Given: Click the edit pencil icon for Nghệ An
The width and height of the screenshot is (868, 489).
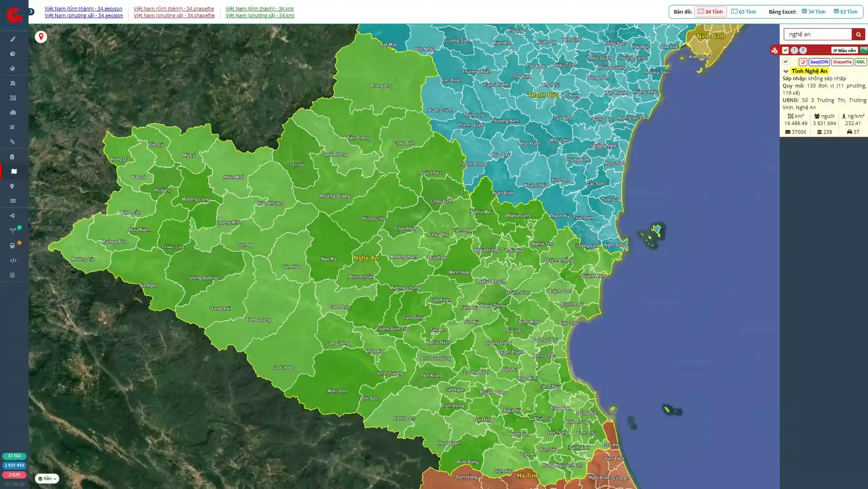Looking at the screenshot, I should (803, 62).
